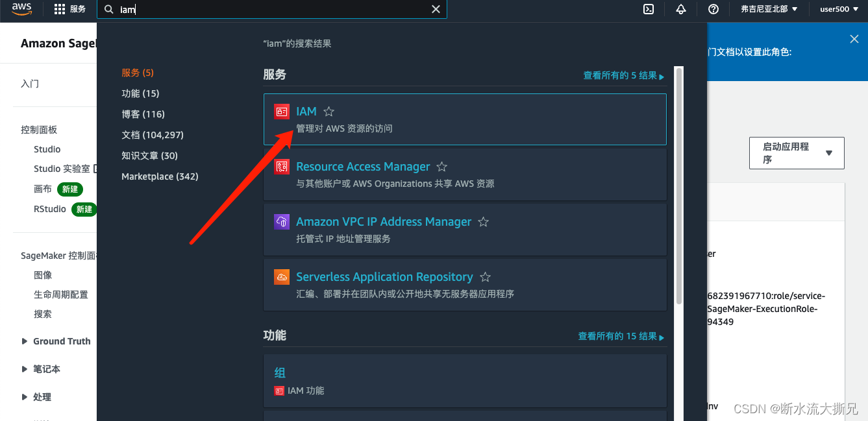Open Resource Access Manager link
This screenshot has width=868, height=421.
[363, 167]
